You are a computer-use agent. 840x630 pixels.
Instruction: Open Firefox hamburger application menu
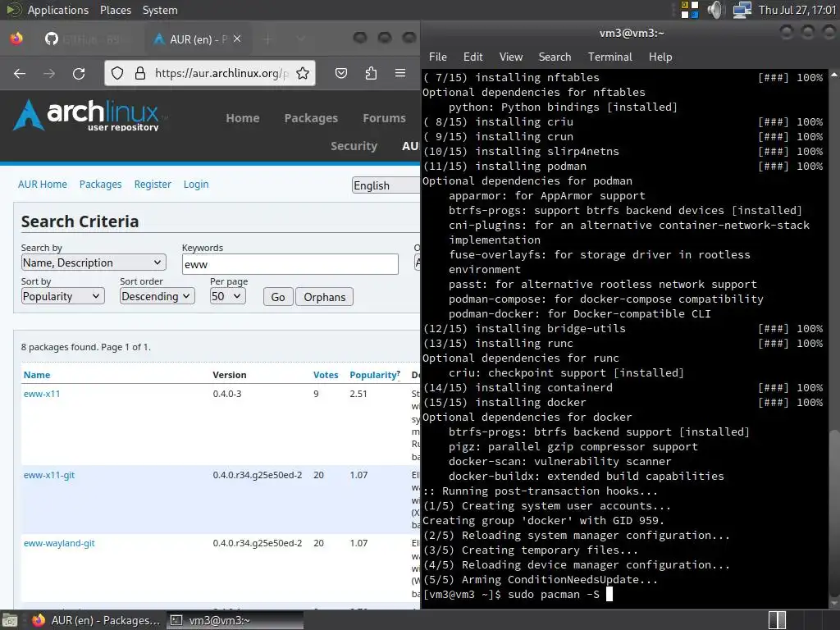click(400, 73)
